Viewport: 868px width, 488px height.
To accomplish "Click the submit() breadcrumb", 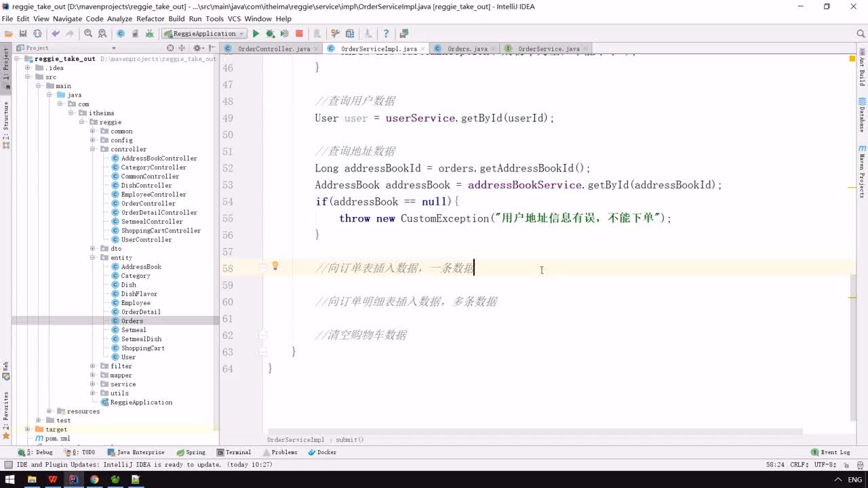I will (x=350, y=440).
